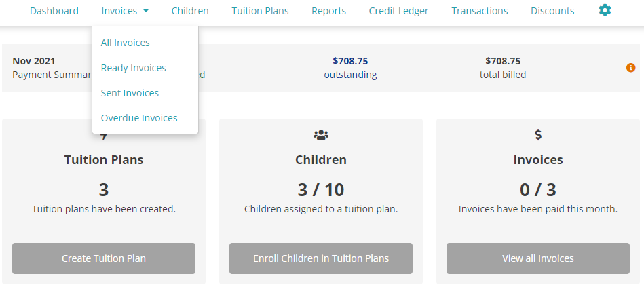Image resolution: width=644 pixels, height=289 pixels.
Task: Click the dollar sign Invoices icon
Action: coord(538,135)
